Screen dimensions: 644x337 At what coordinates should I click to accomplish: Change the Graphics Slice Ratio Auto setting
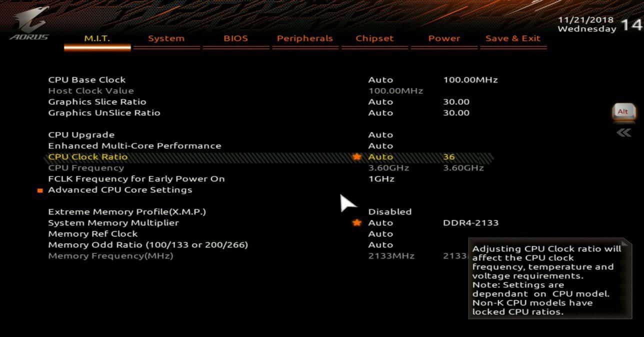tap(380, 102)
